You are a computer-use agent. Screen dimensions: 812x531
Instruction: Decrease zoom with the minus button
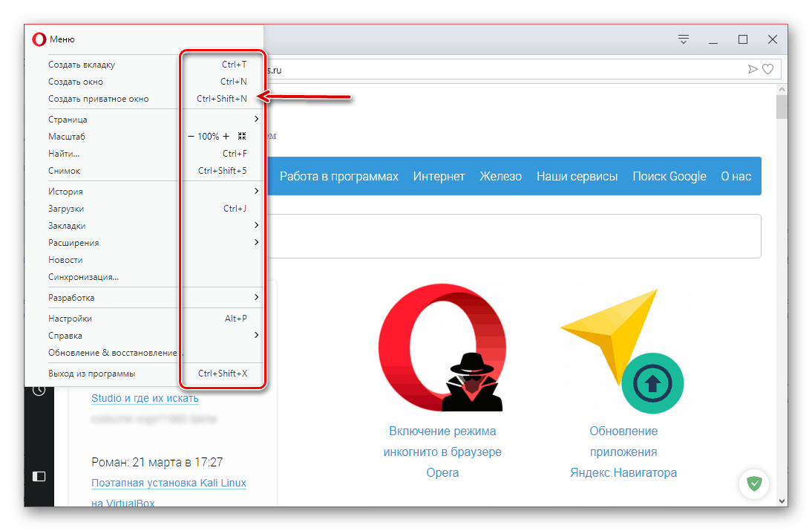(x=191, y=137)
